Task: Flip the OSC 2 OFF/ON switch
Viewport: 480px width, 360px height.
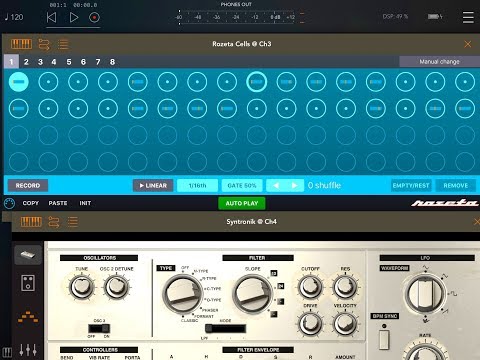Action: pyautogui.click(x=99, y=328)
